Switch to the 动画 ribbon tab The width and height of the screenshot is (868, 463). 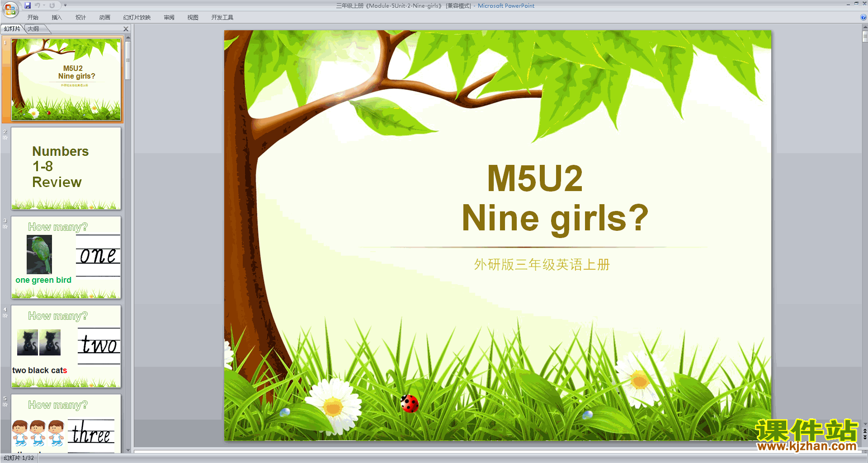(x=104, y=18)
